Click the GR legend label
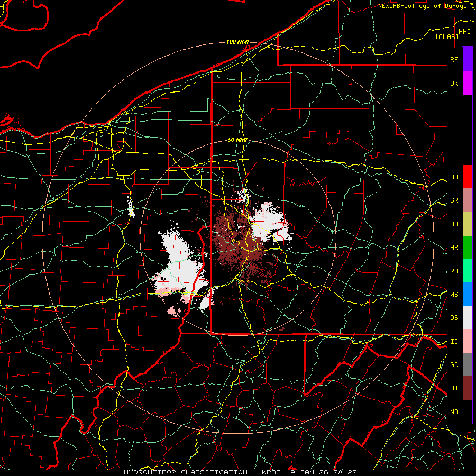 (x=454, y=200)
